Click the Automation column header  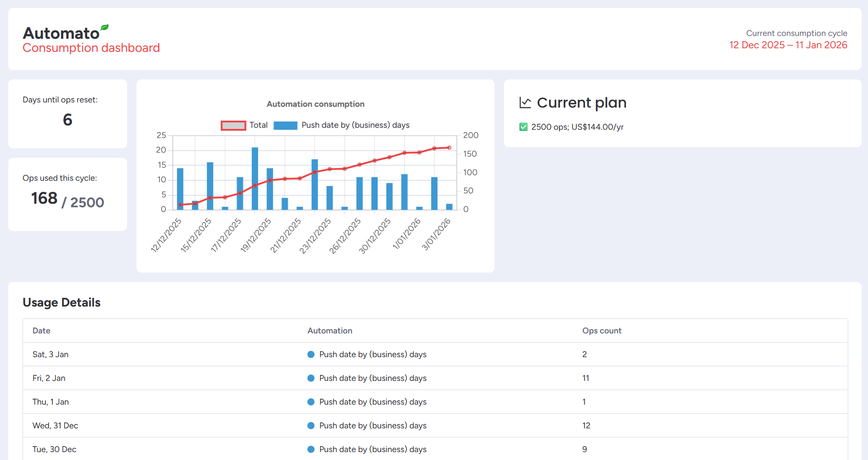coord(330,331)
